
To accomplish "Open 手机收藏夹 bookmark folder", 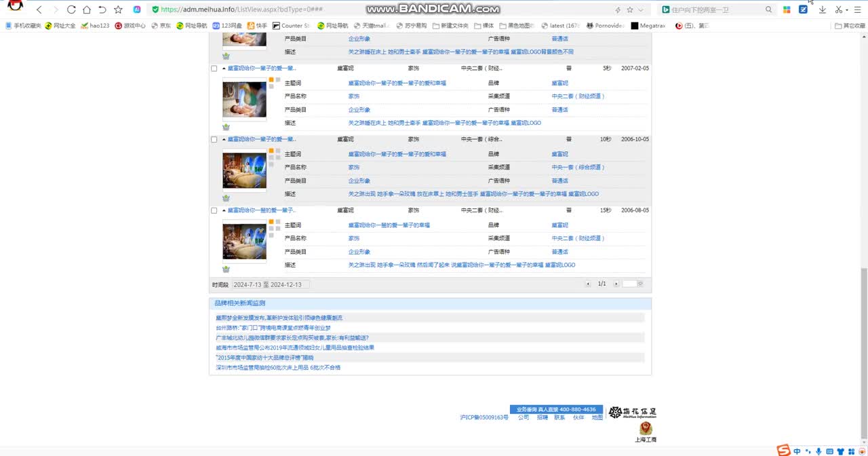I will [23, 26].
